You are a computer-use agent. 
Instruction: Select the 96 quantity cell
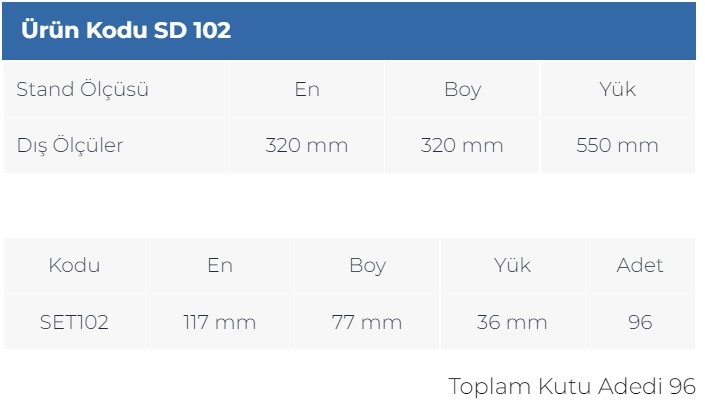(x=640, y=322)
